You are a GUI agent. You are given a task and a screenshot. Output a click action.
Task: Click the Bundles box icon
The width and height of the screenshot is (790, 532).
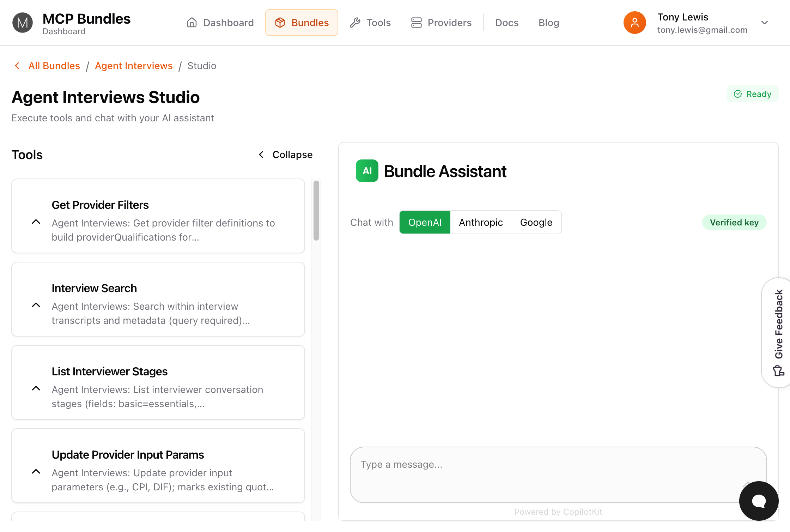280,23
